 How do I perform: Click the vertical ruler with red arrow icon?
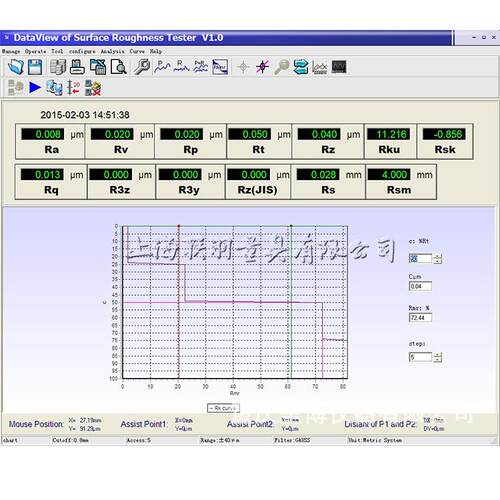73,88
